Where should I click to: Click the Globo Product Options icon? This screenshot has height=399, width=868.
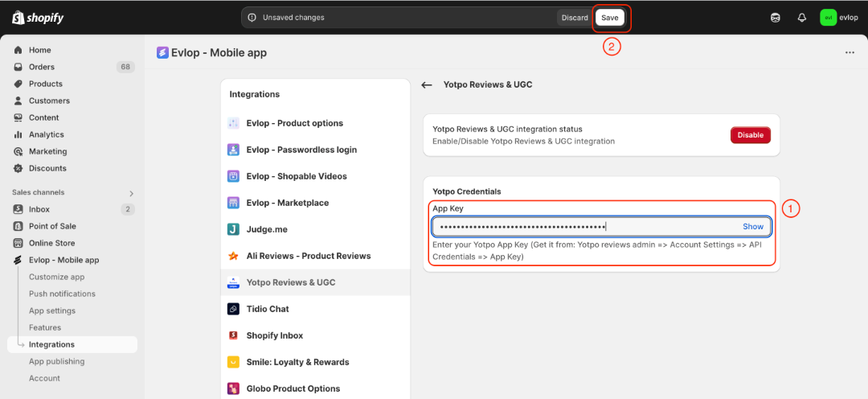(x=233, y=389)
